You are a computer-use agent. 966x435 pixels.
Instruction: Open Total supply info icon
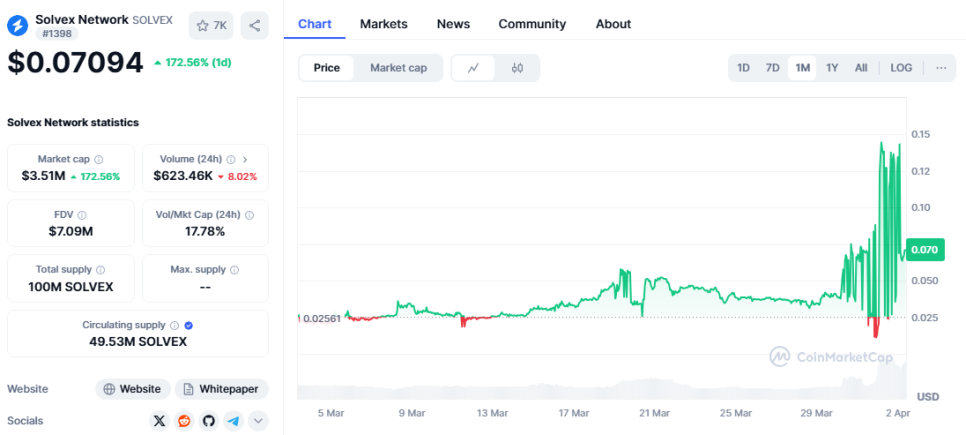100,269
